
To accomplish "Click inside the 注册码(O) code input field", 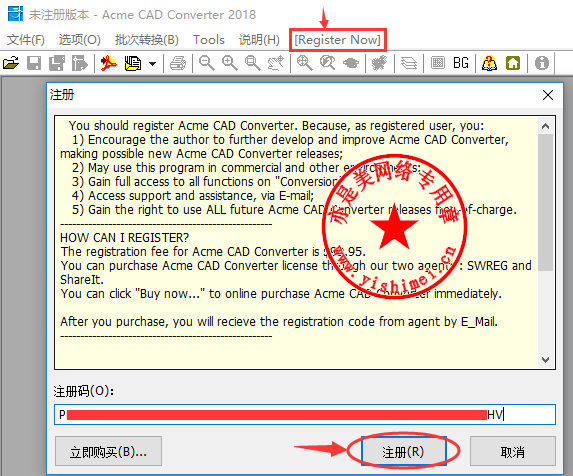I will [x=305, y=414].
